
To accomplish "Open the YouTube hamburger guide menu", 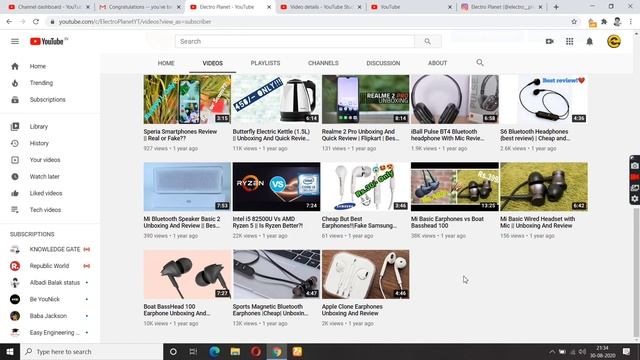I will click(15, 41).
